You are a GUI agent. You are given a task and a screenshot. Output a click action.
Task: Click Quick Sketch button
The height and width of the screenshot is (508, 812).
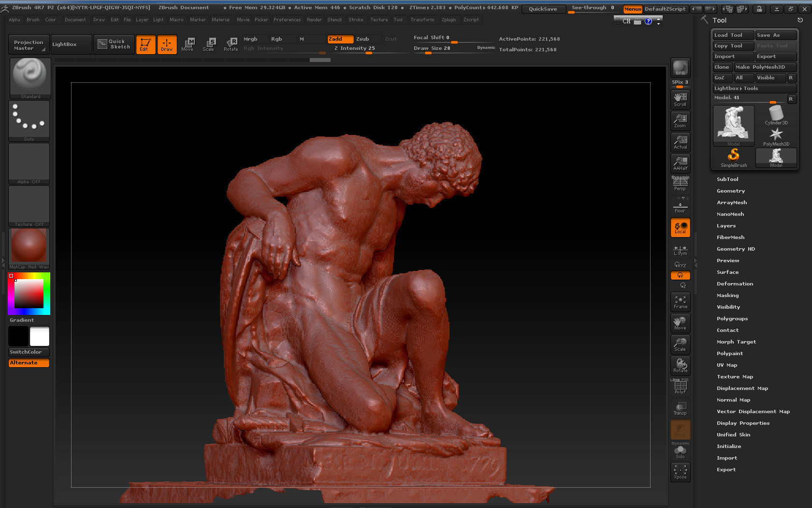click(x=114, y=45)
